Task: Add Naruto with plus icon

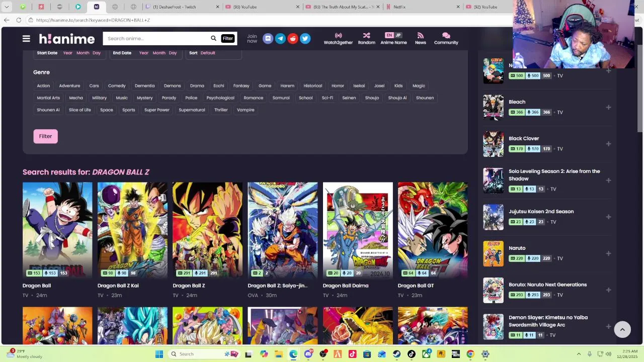Action: [608, 253]
